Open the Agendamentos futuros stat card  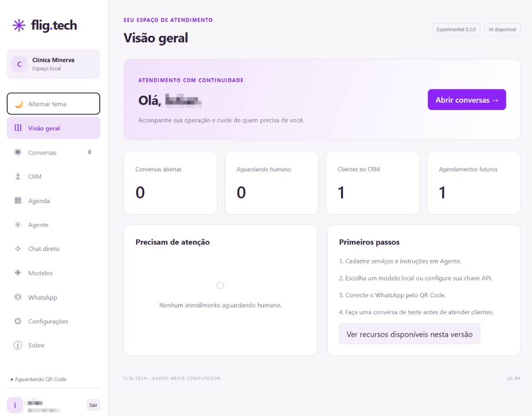[x=474, y=183]
